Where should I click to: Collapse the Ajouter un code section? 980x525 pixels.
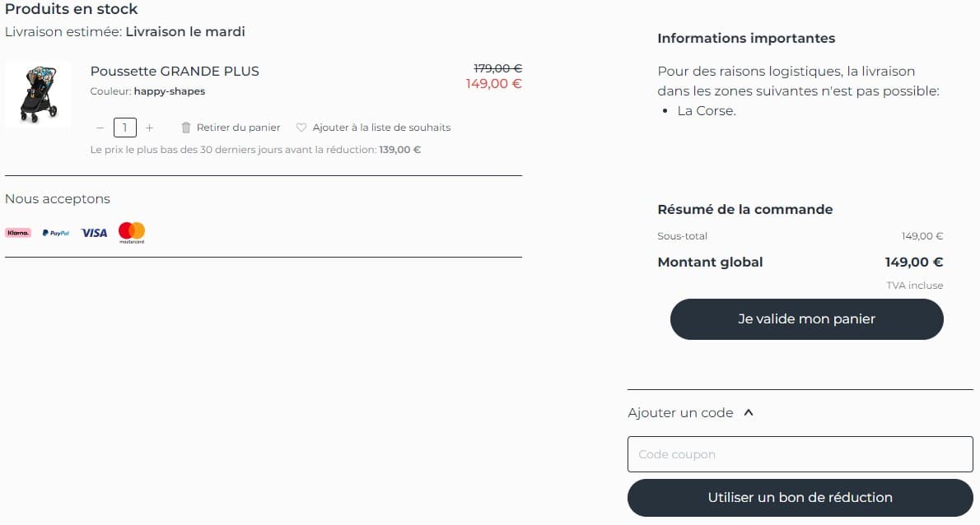click(x=748, y=413)
